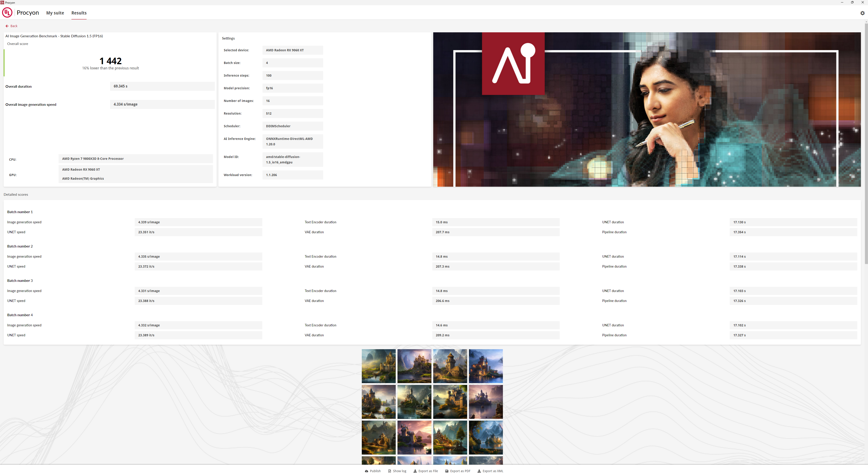868x476 pixels.
Task: Open the fourth thumbnail in top row
Action: [486, 366]
